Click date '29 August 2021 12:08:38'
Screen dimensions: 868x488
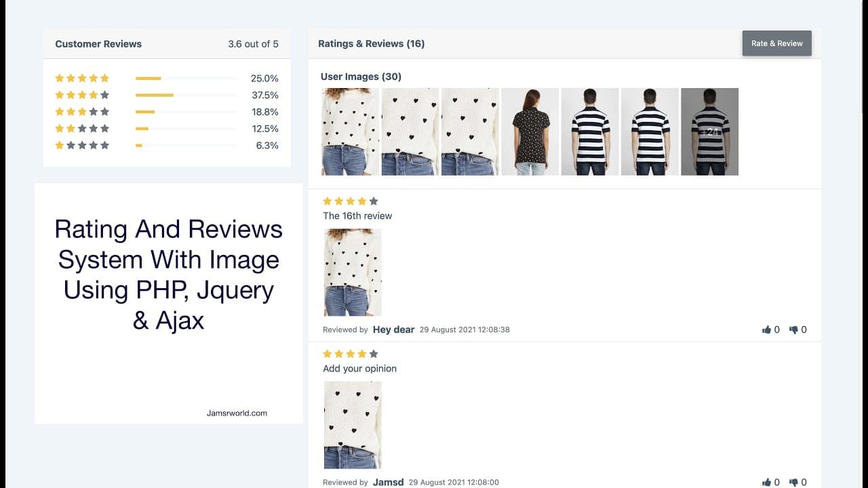[x=465, y=330]
